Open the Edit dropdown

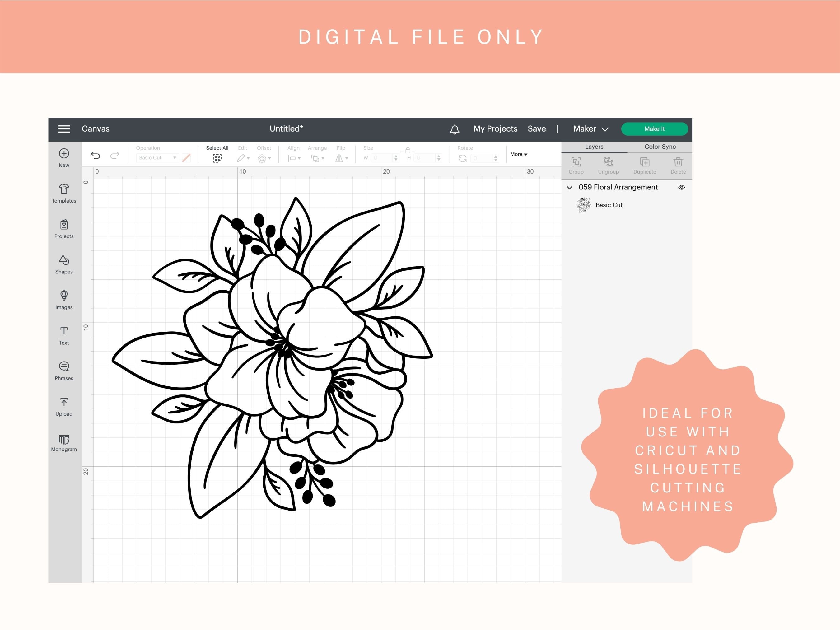(243, 158)
